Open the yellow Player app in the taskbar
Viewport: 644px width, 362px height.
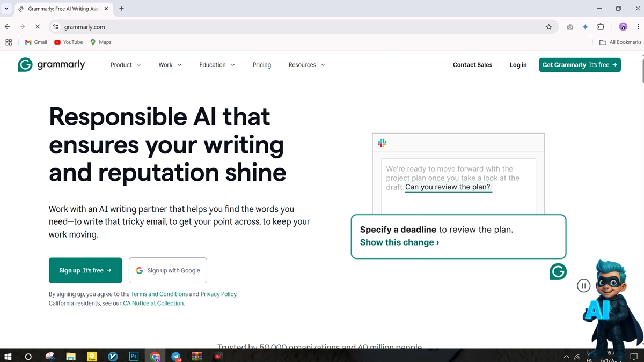(x=92, y=357)
